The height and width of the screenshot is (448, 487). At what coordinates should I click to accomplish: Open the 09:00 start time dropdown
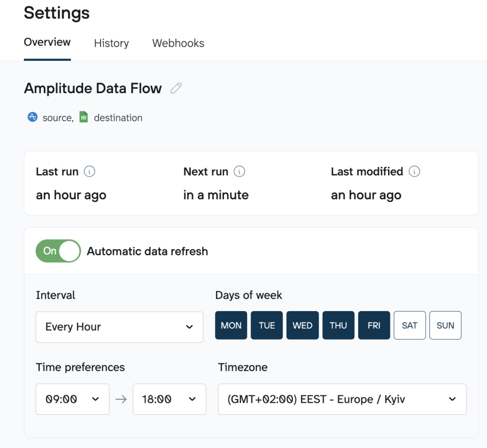click(x=72, y=399)
